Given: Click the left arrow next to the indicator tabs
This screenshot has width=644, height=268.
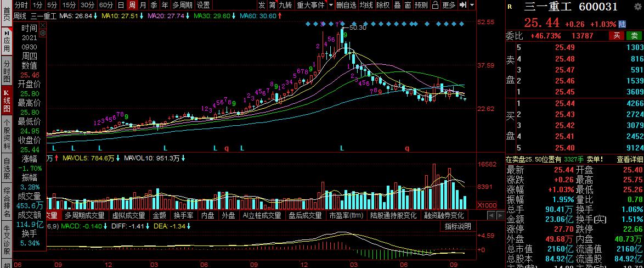Looking at the screenshot, I should click(x=491, y=215).
